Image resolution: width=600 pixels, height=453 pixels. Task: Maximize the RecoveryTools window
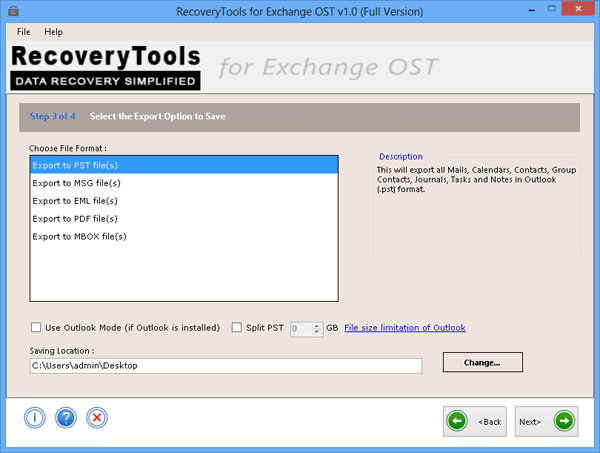point(551,9)
